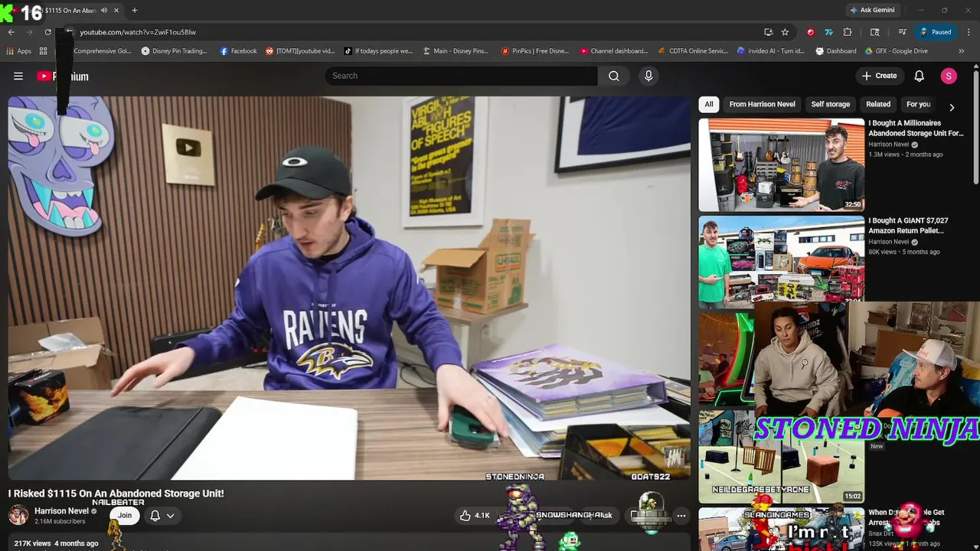
Task: Open the 15:02 duration video thumbnail
Action: tap(782, 457)
